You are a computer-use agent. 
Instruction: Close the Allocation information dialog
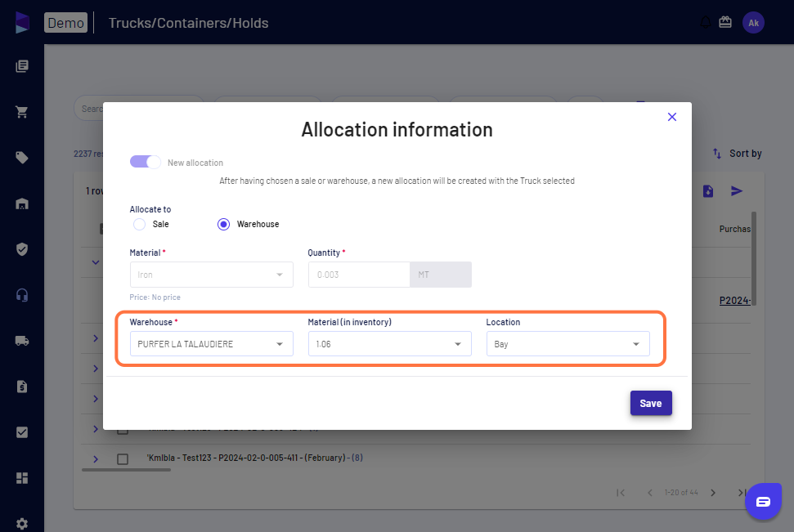coord(672,117)
